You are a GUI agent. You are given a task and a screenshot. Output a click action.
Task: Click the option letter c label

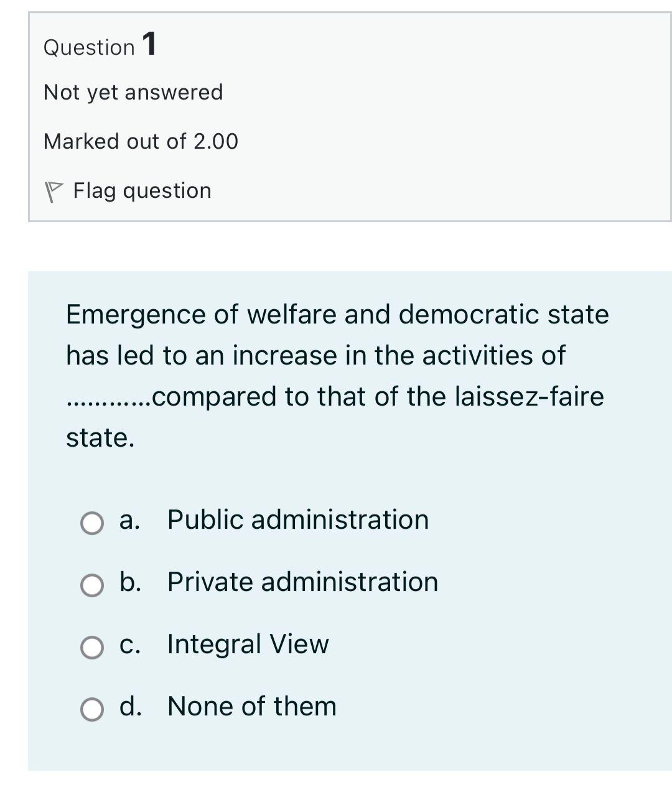click(x=130, y=644)
